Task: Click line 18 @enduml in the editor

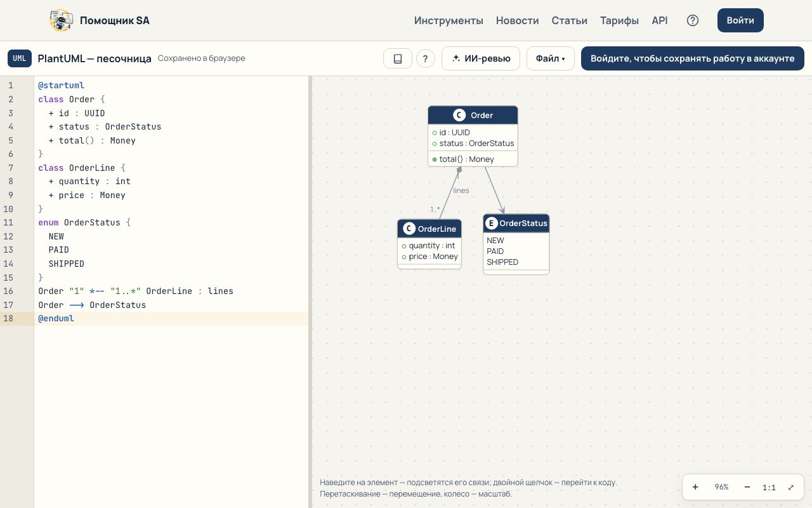Action: point(171,319)
